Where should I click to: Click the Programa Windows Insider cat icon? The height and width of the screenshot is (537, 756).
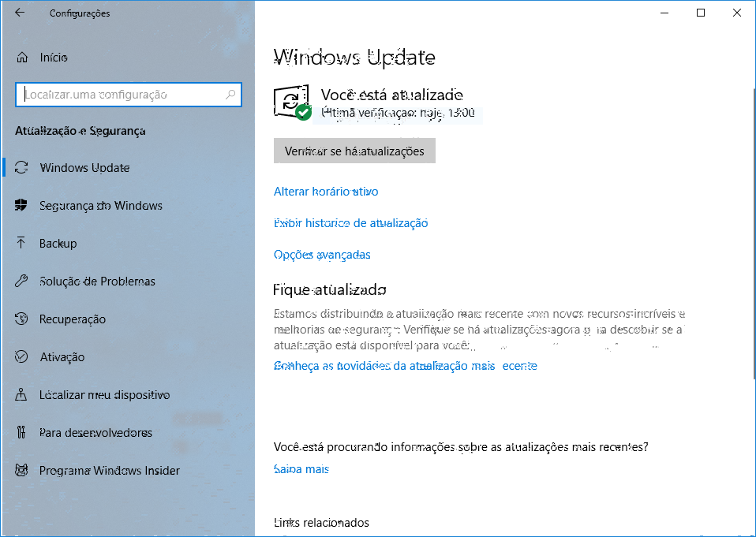21,470
